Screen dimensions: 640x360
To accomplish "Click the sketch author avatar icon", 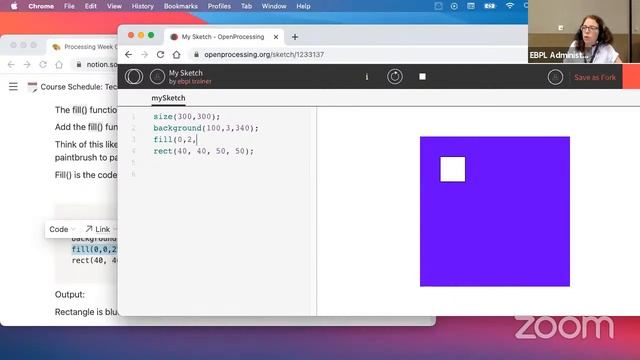I will [157, 76].
